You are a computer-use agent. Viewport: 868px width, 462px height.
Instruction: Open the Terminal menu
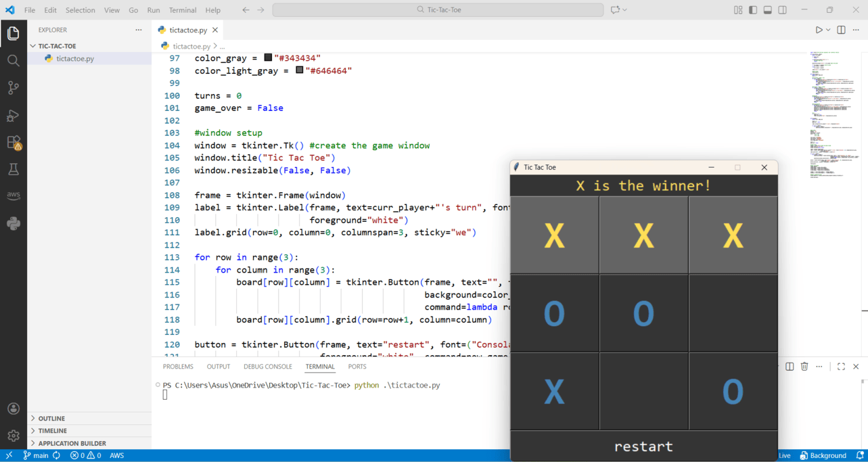coord(182,10)
